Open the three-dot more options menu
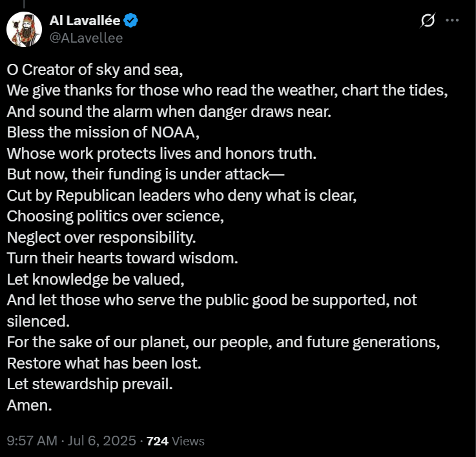Image resolution: width=476 pixels, height=457 pixels. (452, 20)
